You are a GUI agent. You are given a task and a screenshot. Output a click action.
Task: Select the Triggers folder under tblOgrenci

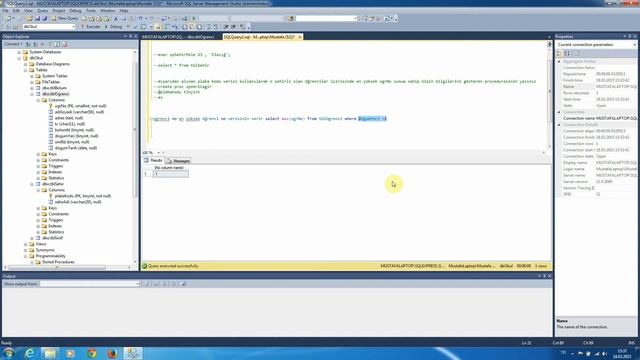[x=56, y=166]
